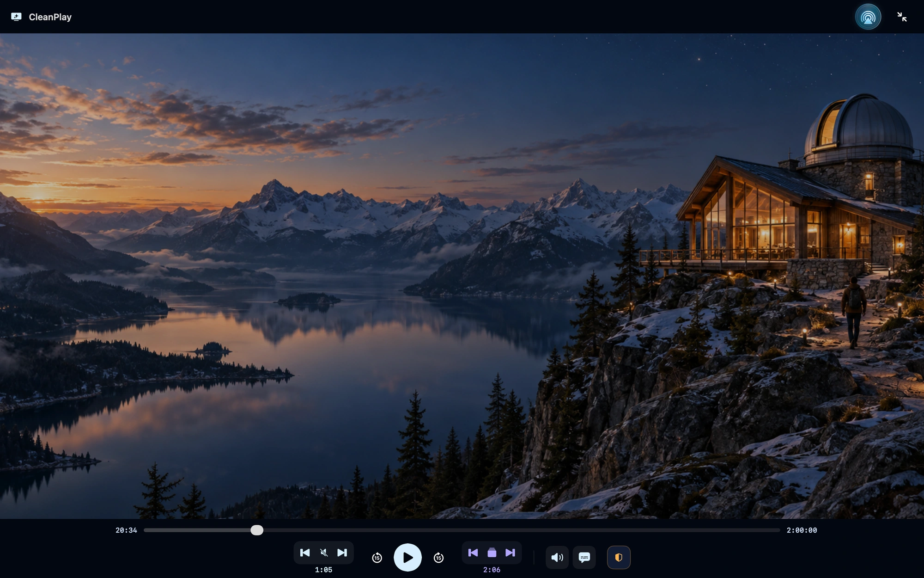Click the purple 2:06 skip time label
The height and width of the screenshot is (578, 924).
[x=492, y=570]
